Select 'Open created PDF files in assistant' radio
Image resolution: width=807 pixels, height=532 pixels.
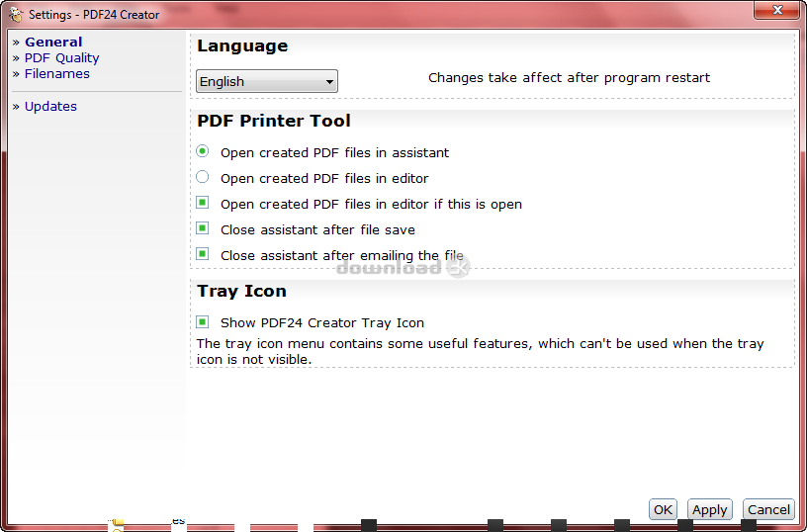pos(203,151)
